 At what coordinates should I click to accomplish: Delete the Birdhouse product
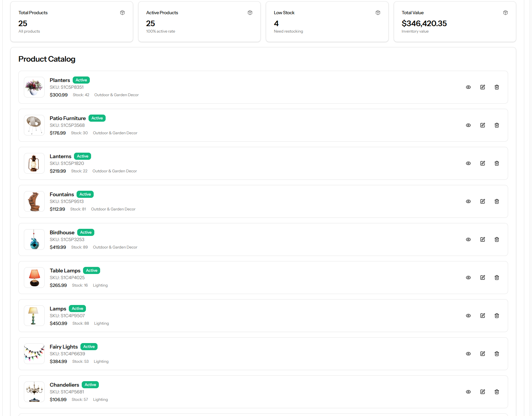[497, 239]
